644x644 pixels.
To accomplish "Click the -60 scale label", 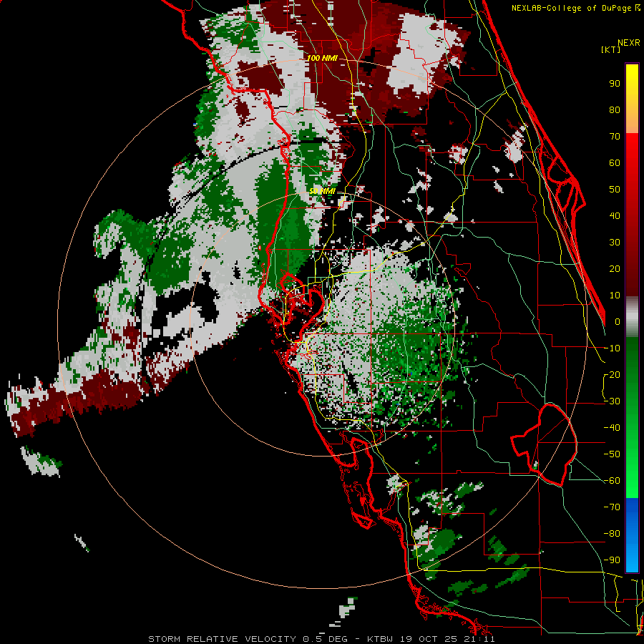I will [x=612, y=481].
